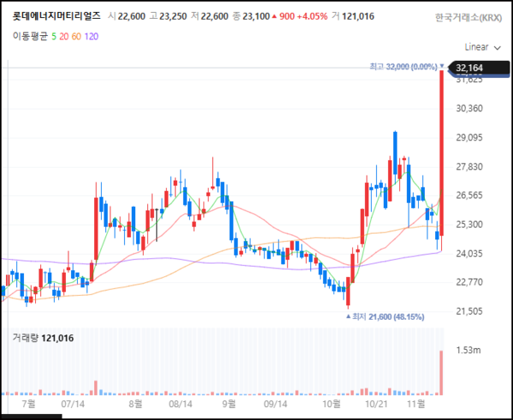Click the 한국거래소(KRX) exchange label
Viewport: 513px width, 420px height.
point(469,17)
